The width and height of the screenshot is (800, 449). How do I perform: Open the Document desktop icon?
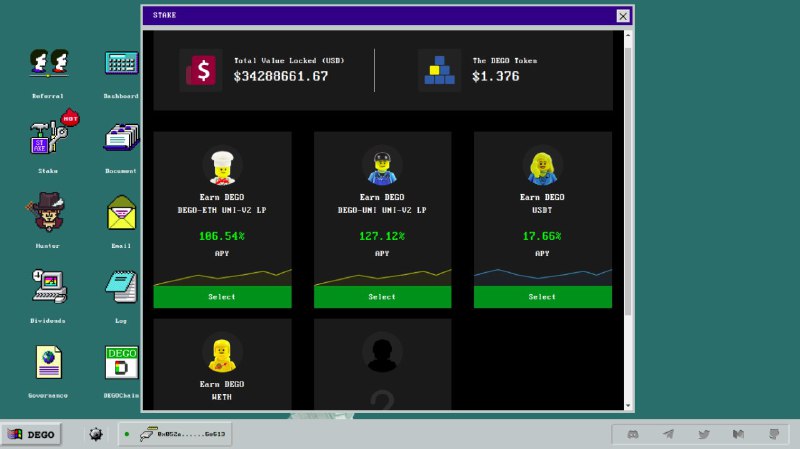[121, 137]
